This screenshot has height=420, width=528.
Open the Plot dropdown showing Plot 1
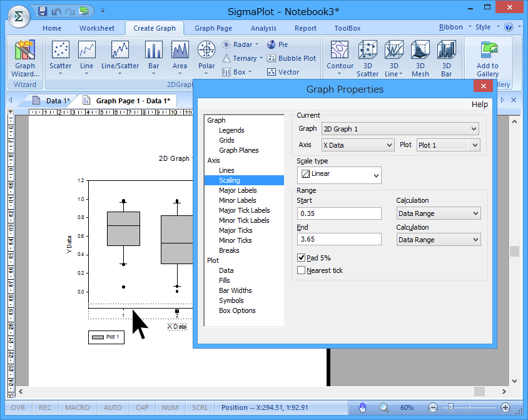click(x=448, y=145)
